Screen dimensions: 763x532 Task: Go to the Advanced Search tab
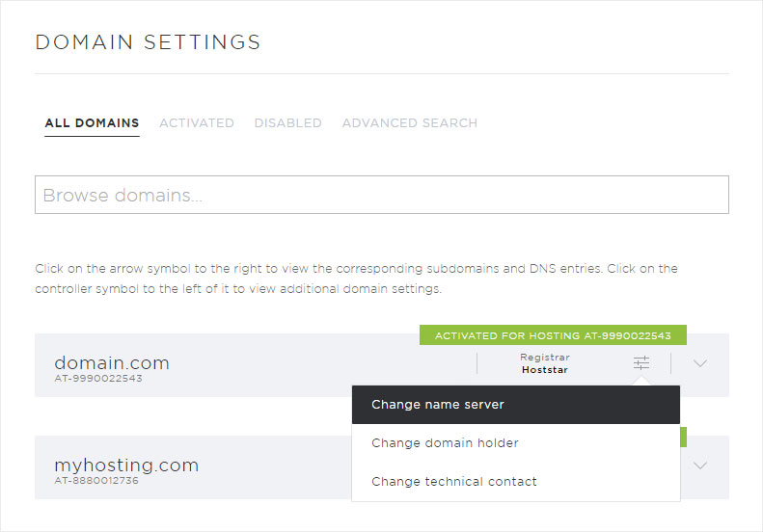click(x=409, y=123)
